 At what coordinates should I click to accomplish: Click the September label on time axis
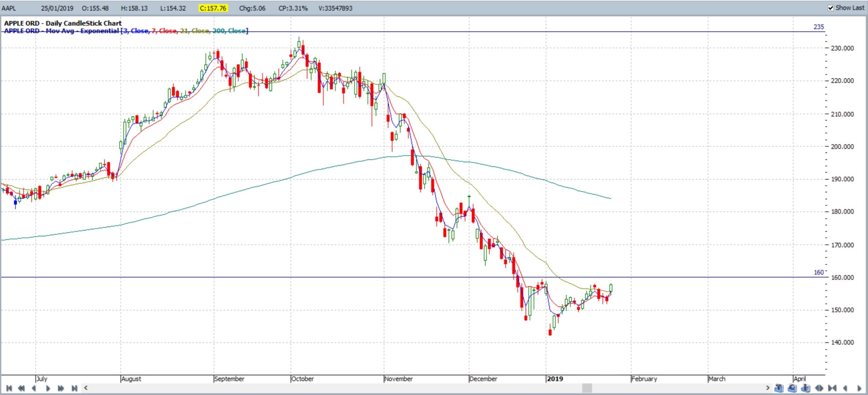(229, 379)
